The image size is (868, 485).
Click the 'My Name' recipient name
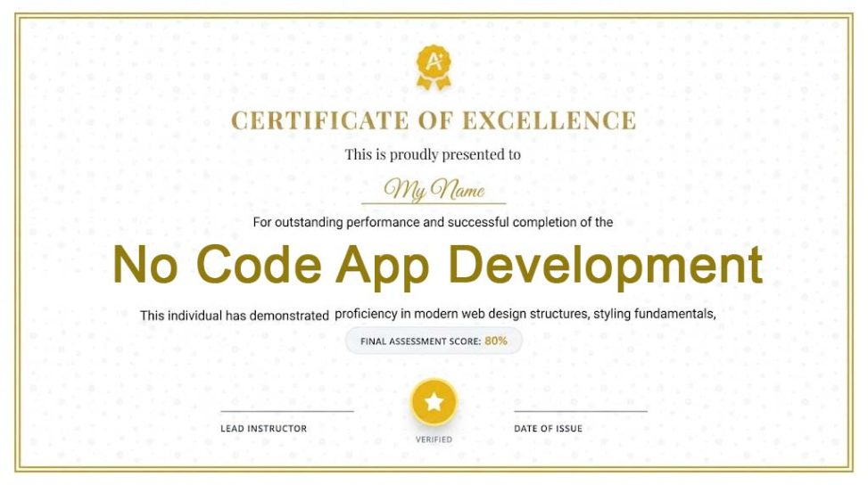[x=434, y=190]
